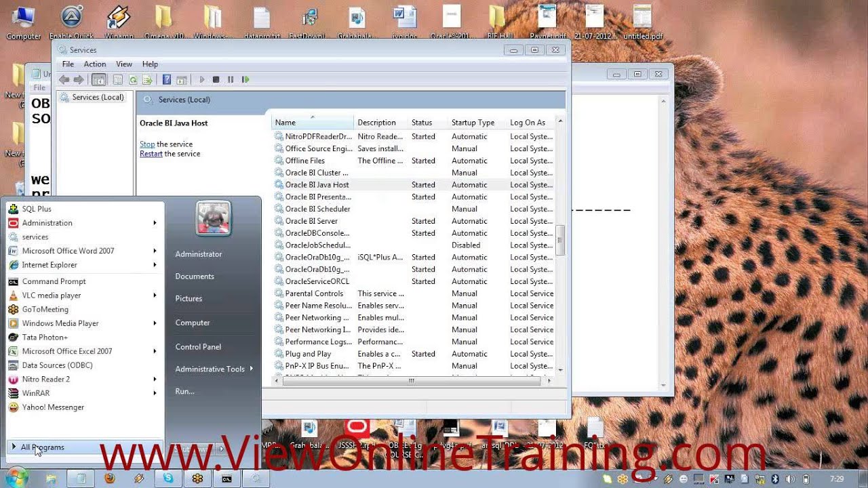The height and width of the screenshot is (488, 868).
Task: Select the Plug and Play service
Action: pos(414,354)
